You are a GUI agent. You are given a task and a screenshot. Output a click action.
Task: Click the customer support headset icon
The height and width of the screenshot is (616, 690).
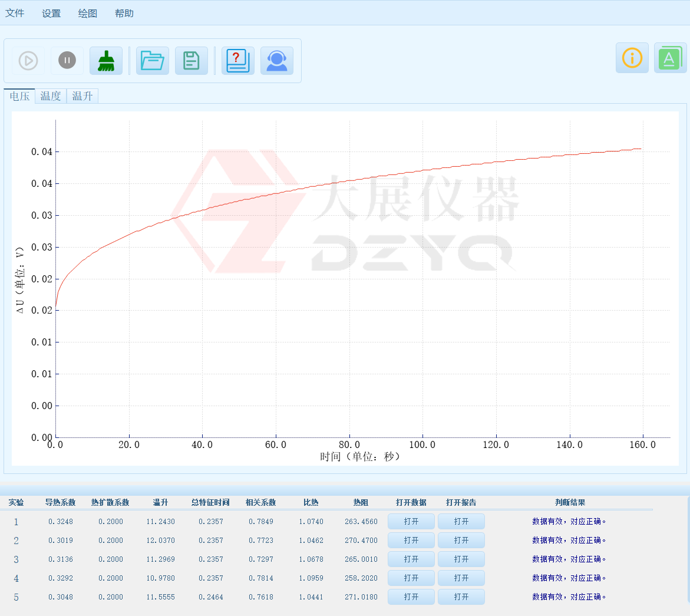tap(277, 61)
